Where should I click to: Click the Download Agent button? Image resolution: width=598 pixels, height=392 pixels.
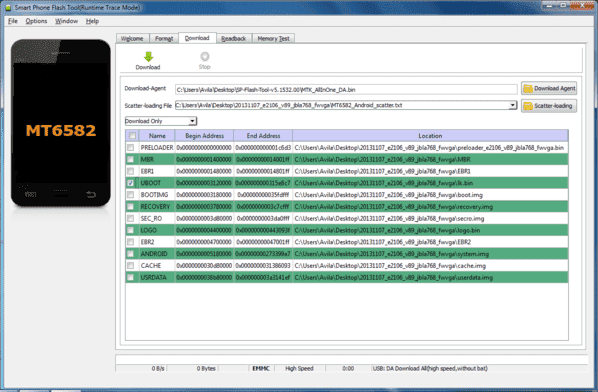549,88
